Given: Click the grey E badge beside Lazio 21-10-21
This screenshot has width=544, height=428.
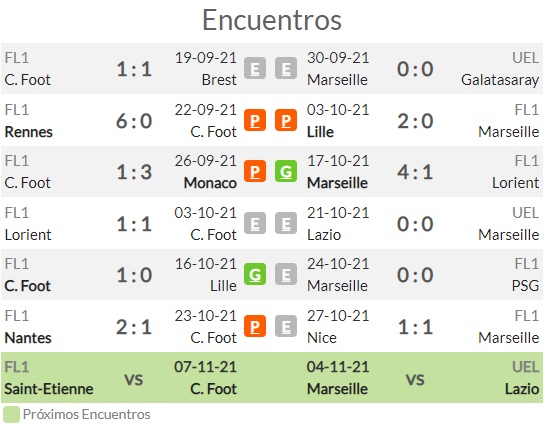Looking at the screenshot, I should click(x=286, y=223).
